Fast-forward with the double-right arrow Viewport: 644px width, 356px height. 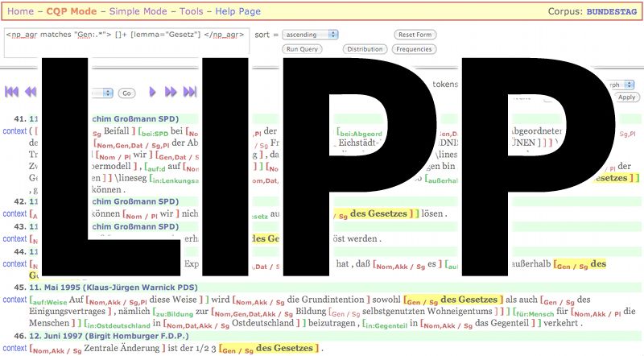coord(171,92)
